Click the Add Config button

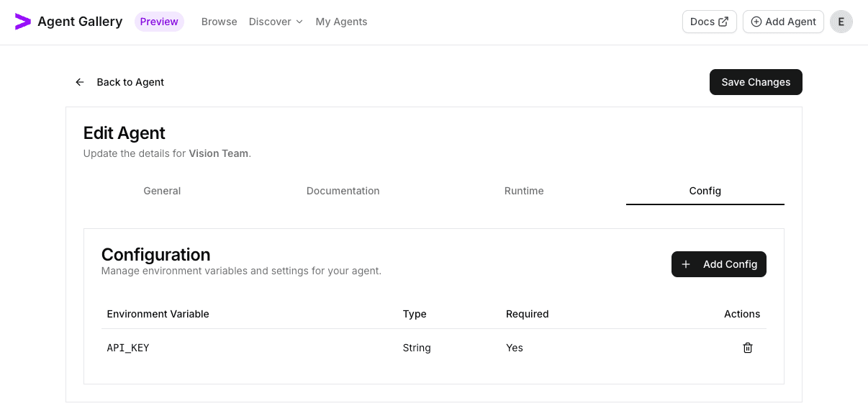tap(718, 264)
